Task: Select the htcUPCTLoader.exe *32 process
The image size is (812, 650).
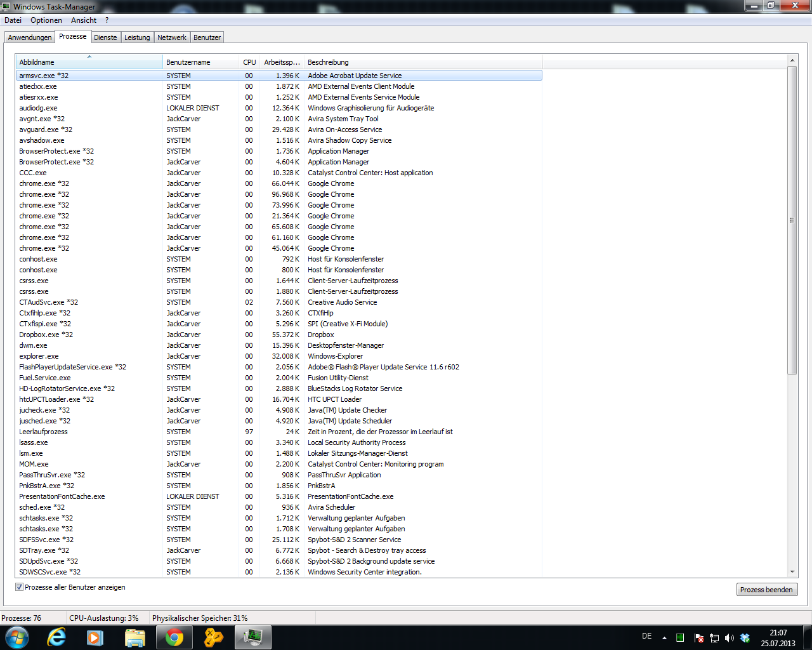Action: 279,399
